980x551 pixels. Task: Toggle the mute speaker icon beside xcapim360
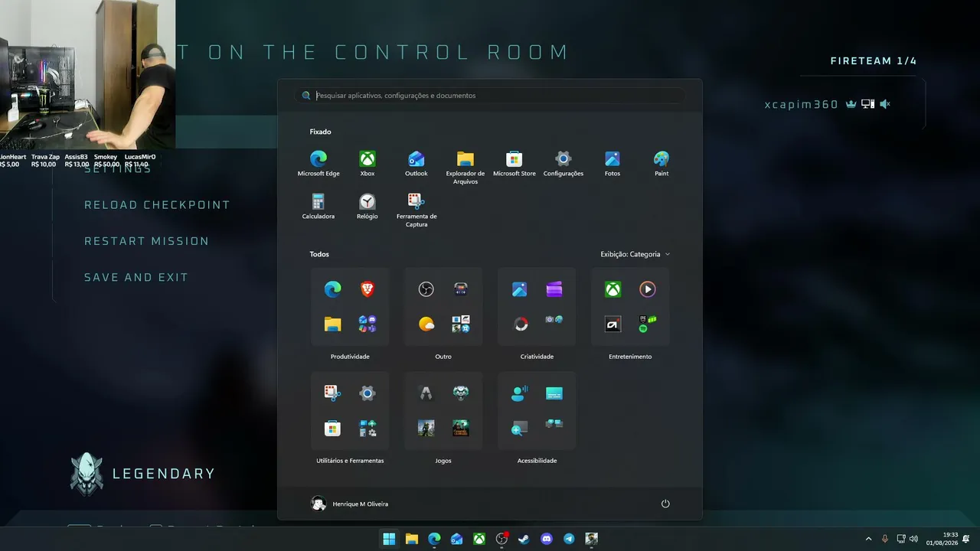pyautogui.click(x=885, y=104)
